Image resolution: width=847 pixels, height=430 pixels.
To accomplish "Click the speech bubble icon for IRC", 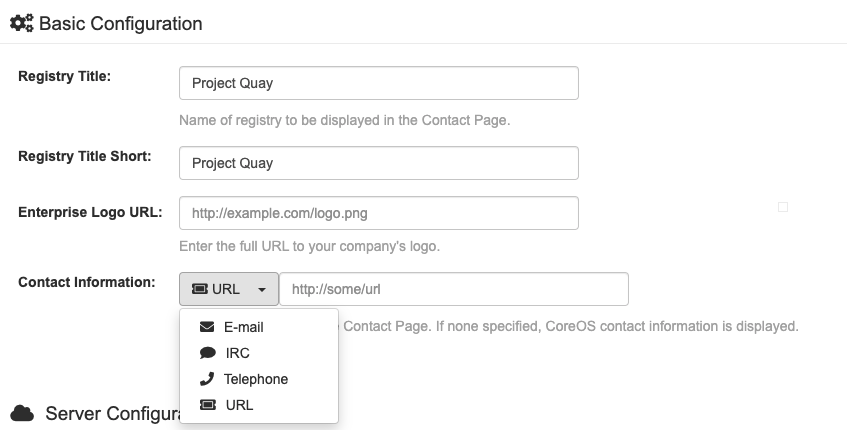I will pos(207,353).
